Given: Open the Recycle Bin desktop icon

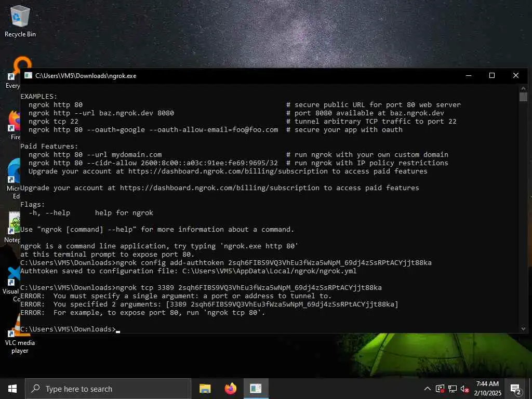Looking at the screenshot, I should pyautogui.click(x=20, y=21).
